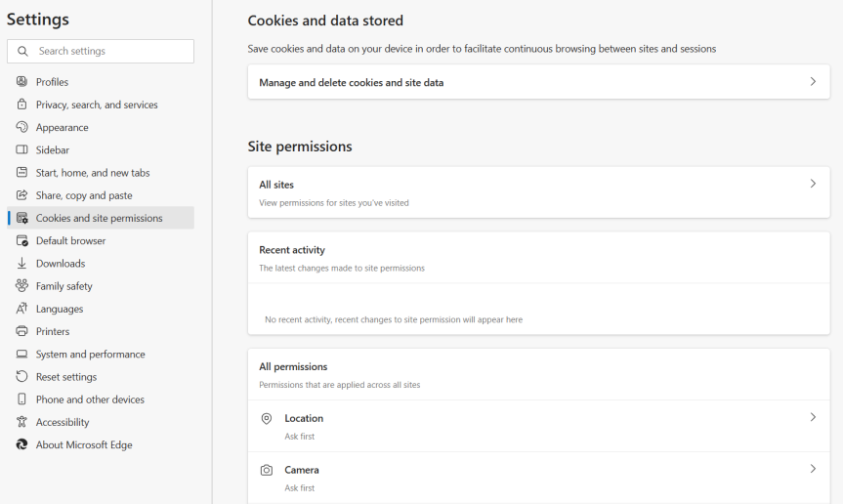This screenshot has height=504, width=843.
Task: Select System and performance section
Action: pos(90,355)
